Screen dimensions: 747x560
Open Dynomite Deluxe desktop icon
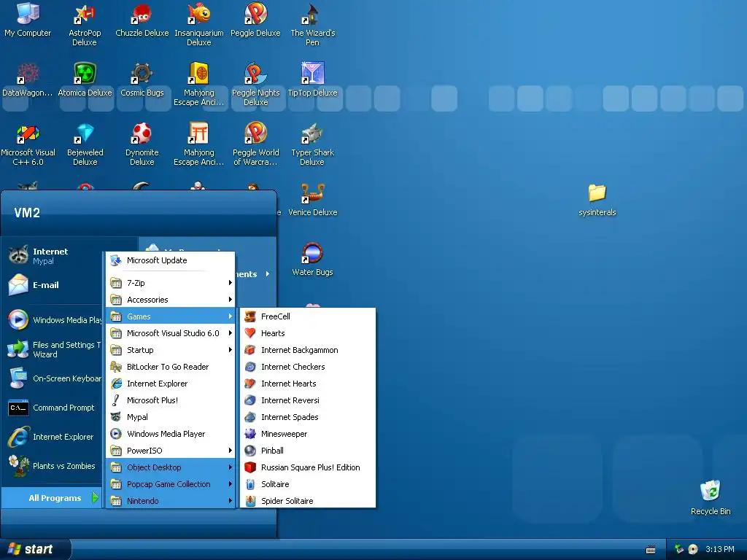[x=142, y=144]
